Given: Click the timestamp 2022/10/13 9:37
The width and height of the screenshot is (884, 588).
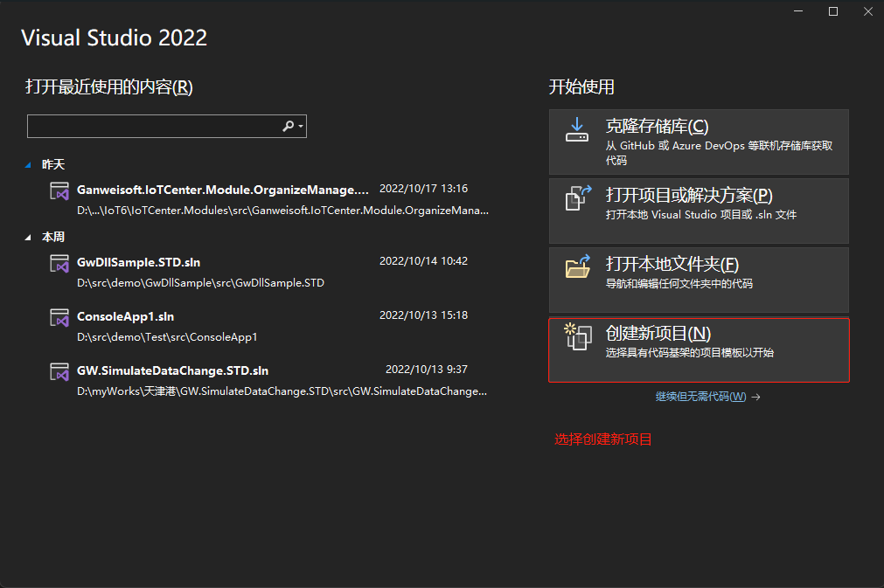Looking at the screenshot, I should tap(426, 369).
